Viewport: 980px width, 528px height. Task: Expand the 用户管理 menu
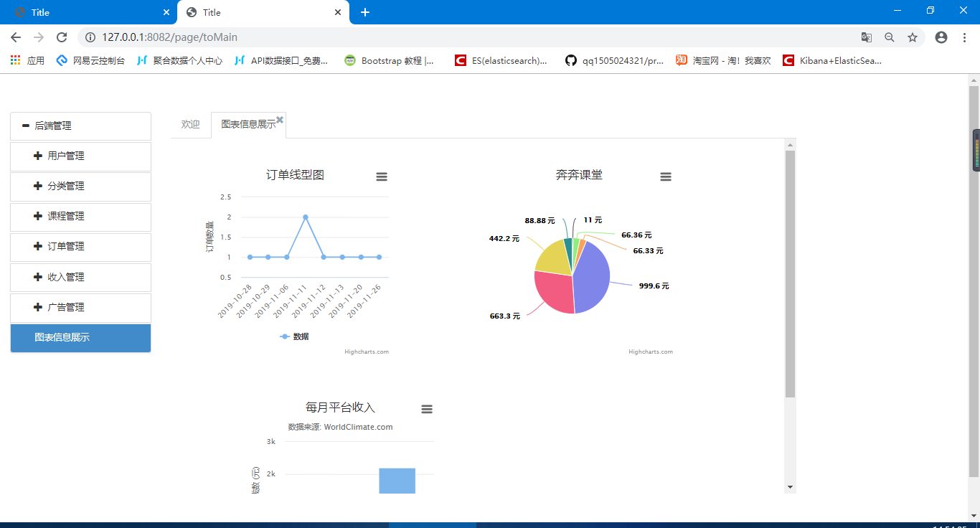coord(65,156)
